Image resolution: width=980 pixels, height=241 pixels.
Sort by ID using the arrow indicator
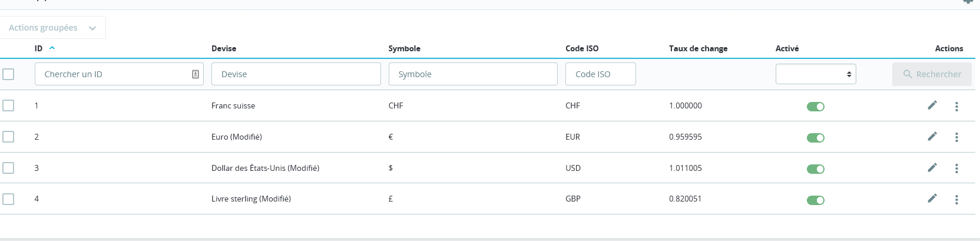[52, 48]
